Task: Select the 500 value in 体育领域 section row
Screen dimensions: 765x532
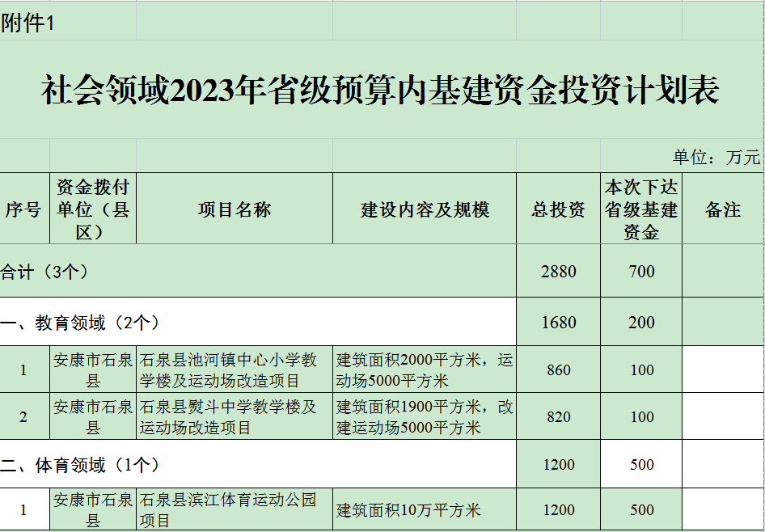Action: pyautogui.click(x=641, y=464)
